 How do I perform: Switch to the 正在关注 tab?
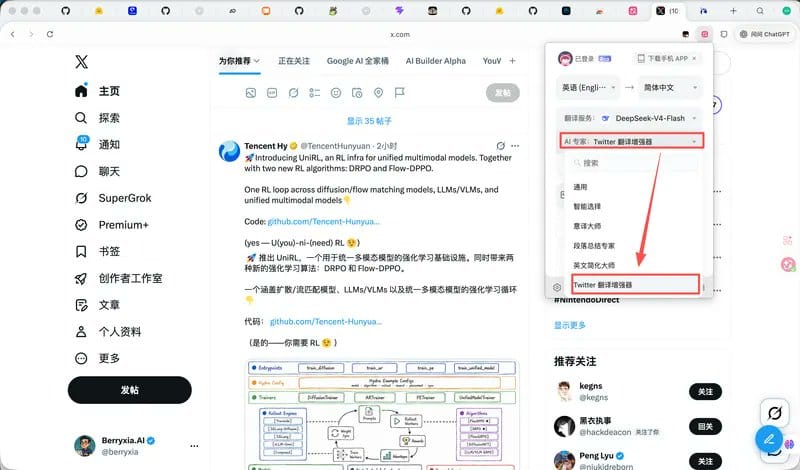[x=294, y=61]
